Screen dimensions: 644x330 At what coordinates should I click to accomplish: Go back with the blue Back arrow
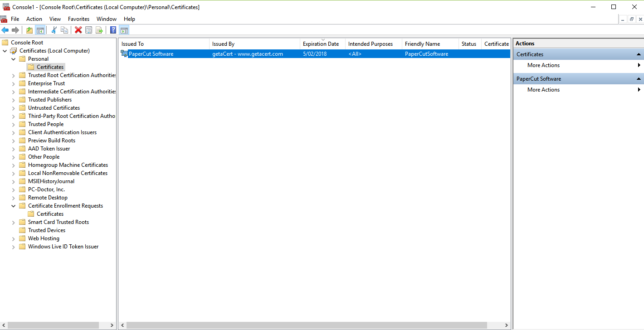point(5,30)
